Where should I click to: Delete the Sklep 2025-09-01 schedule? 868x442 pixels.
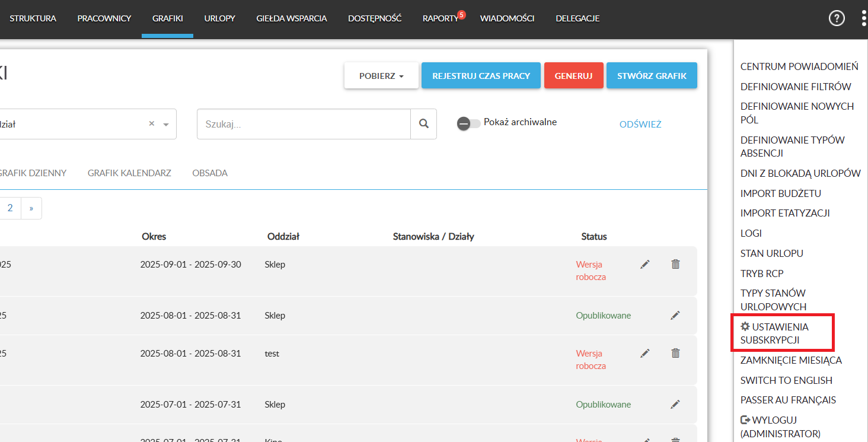675,264
